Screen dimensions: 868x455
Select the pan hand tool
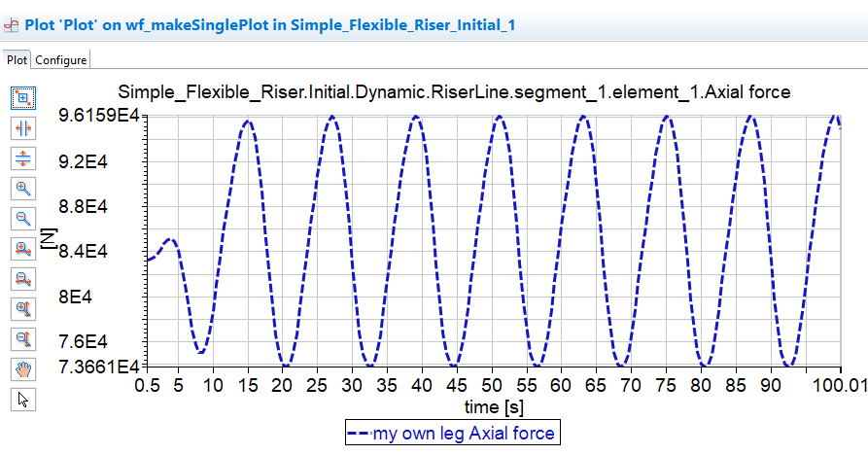(24, 369)
